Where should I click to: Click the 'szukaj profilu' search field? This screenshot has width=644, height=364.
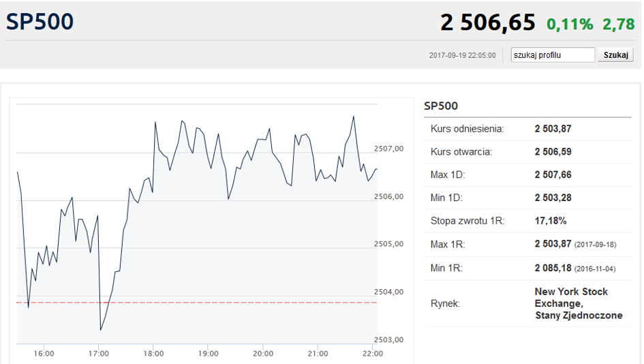pyautogui.click(x=553, y=55)
